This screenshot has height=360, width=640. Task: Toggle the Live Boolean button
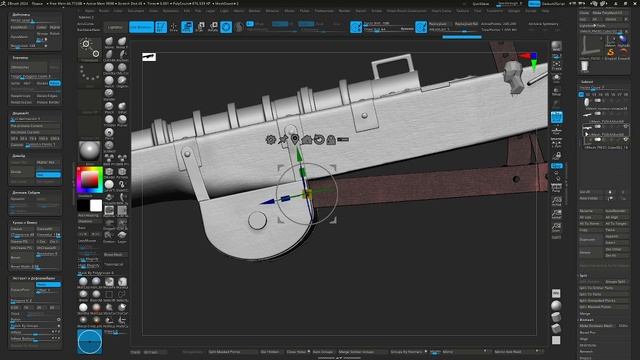[141, 27]
